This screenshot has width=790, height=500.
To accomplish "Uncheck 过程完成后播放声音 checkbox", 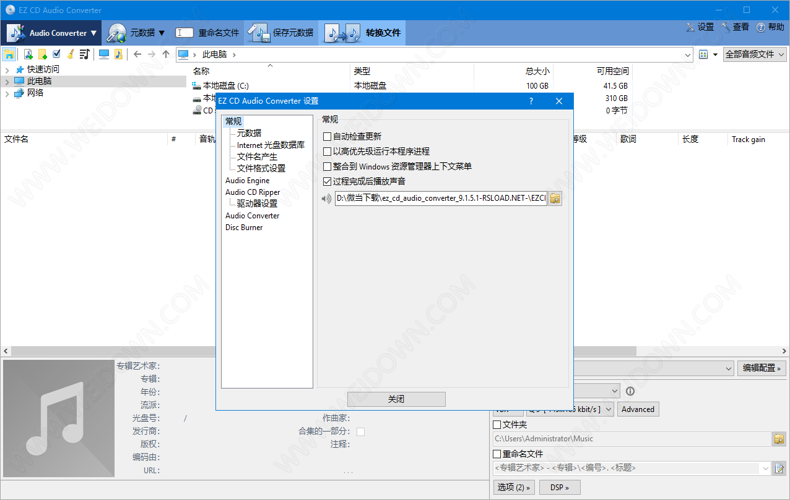I will [x=327, y=181].
